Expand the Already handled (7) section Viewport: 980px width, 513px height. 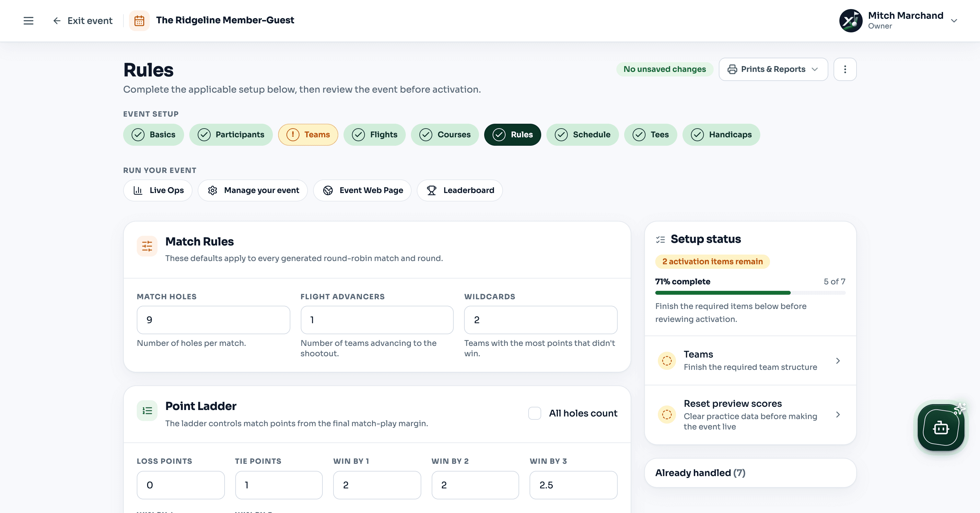click(x=750, y=473)
